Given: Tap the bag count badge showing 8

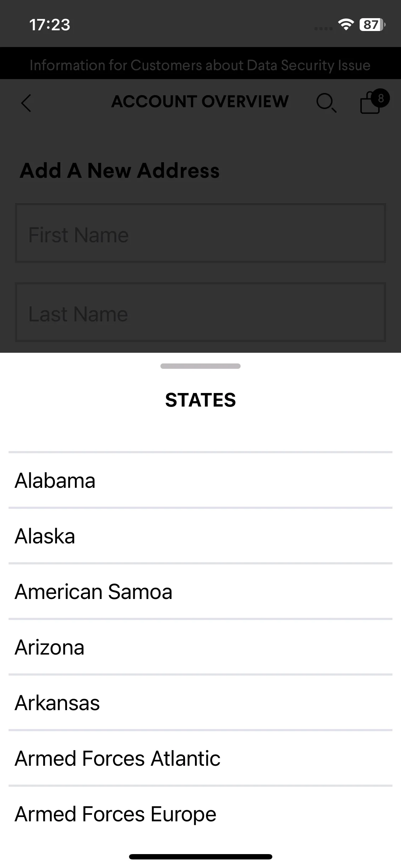Looking at the screenshot, I should [381, 98].
